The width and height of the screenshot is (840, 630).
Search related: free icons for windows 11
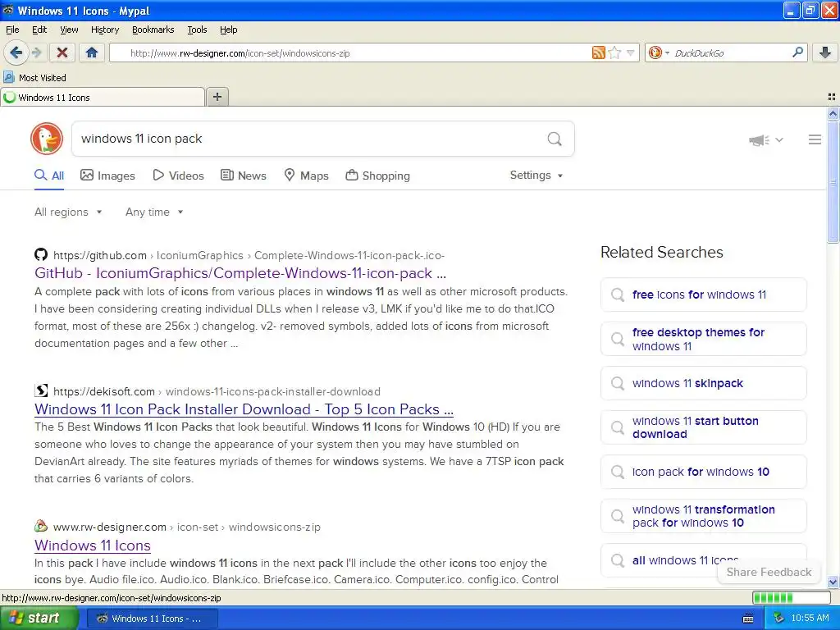[703, 294]
